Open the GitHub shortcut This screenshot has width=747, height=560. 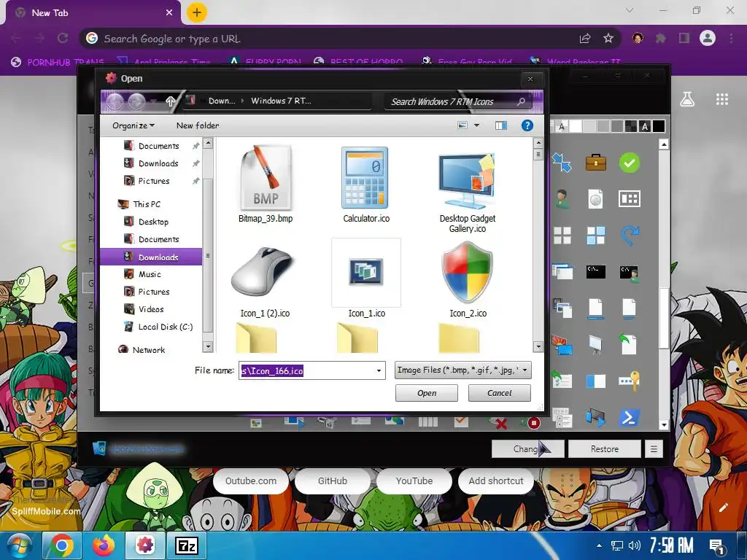point(333,481)
